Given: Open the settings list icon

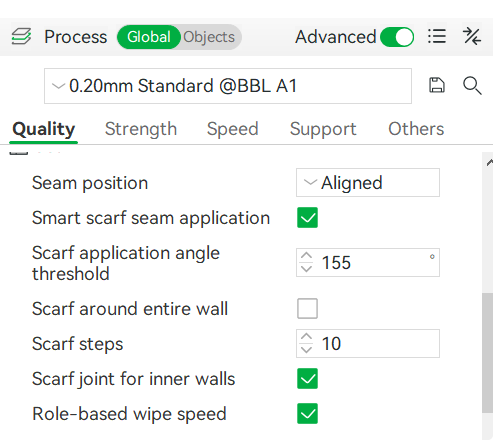Looking at the screenshot, I should coord(437,36).
